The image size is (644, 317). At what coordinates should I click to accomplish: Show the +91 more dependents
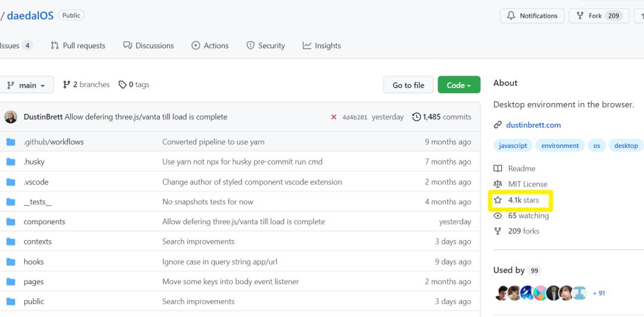pos(599,293)
